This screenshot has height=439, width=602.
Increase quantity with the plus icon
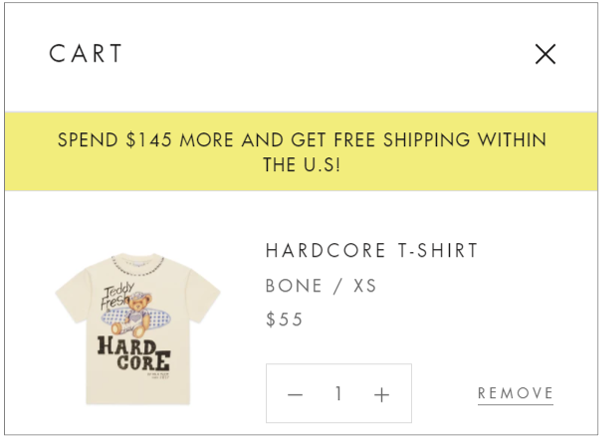(382, 394)
